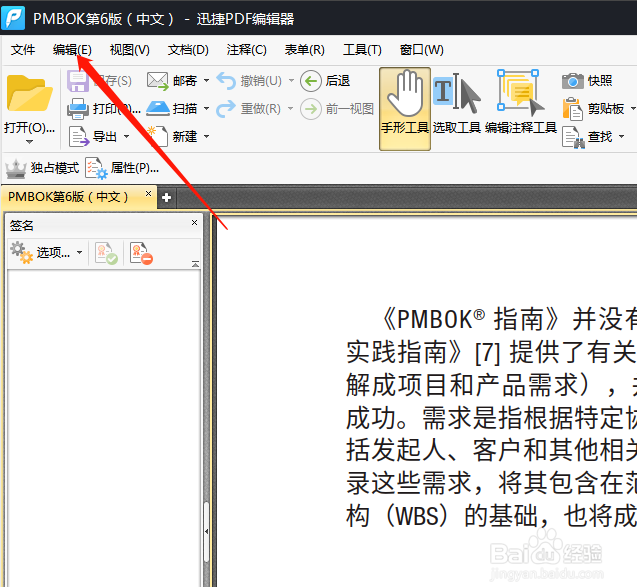Open the 文件 menu
Screen dimensions: 637x587
point(23,50)
